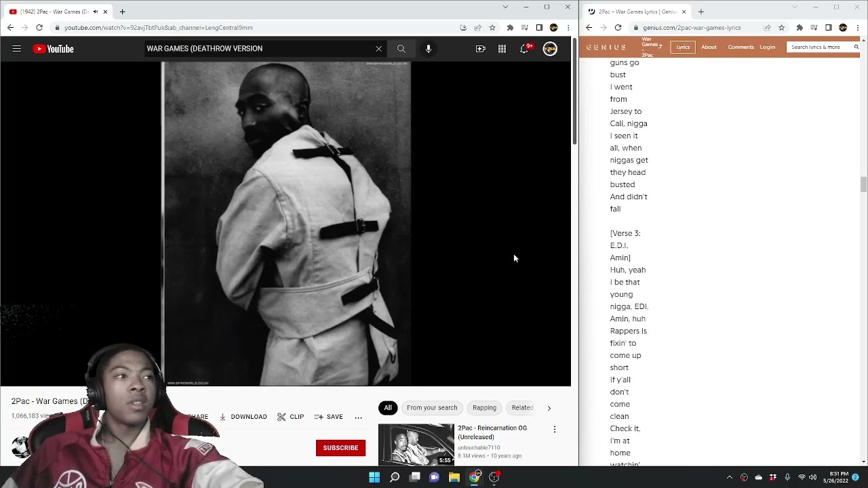Click the Genius search lyrics input

pos(819,47)
